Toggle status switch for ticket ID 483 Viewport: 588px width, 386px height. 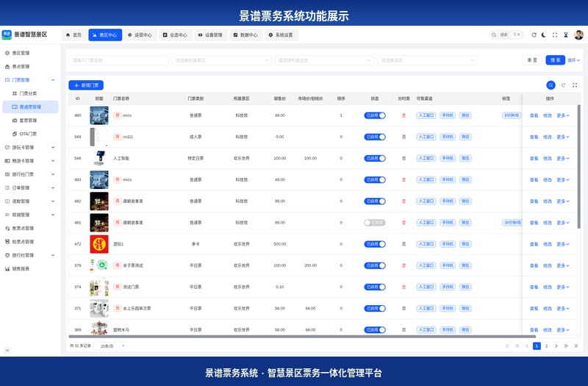[375, 179]
